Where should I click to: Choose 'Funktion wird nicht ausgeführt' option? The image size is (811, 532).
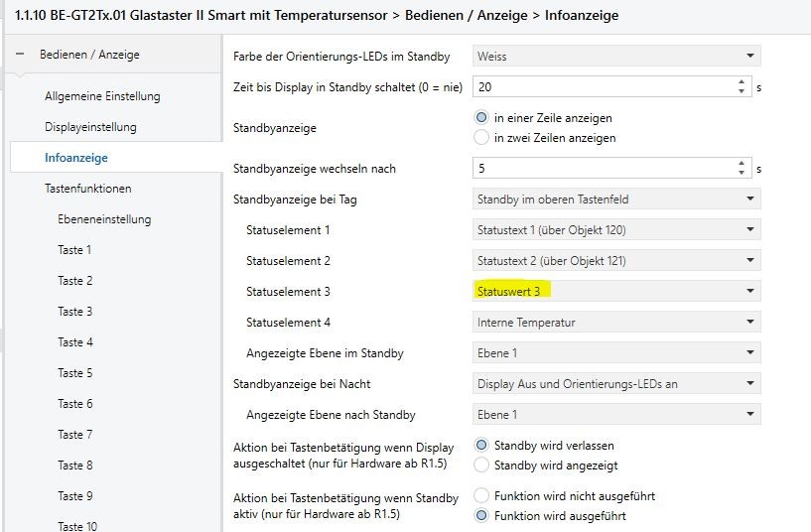click(x=482, y=495)
